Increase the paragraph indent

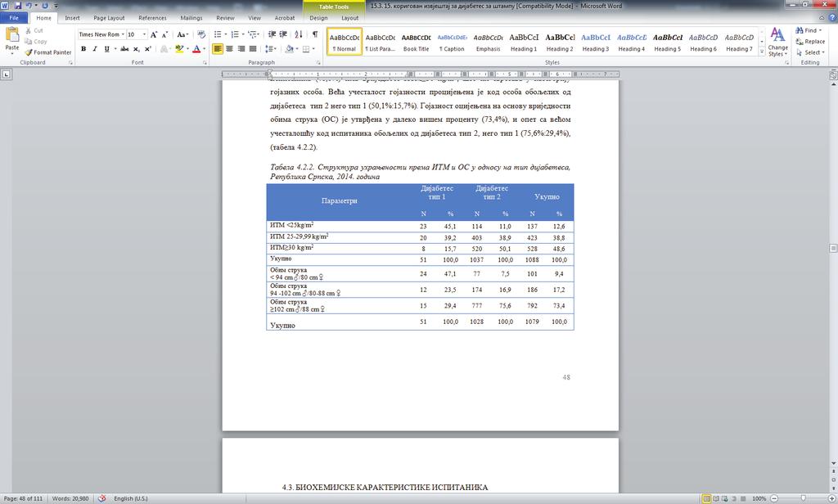point(283,34)
